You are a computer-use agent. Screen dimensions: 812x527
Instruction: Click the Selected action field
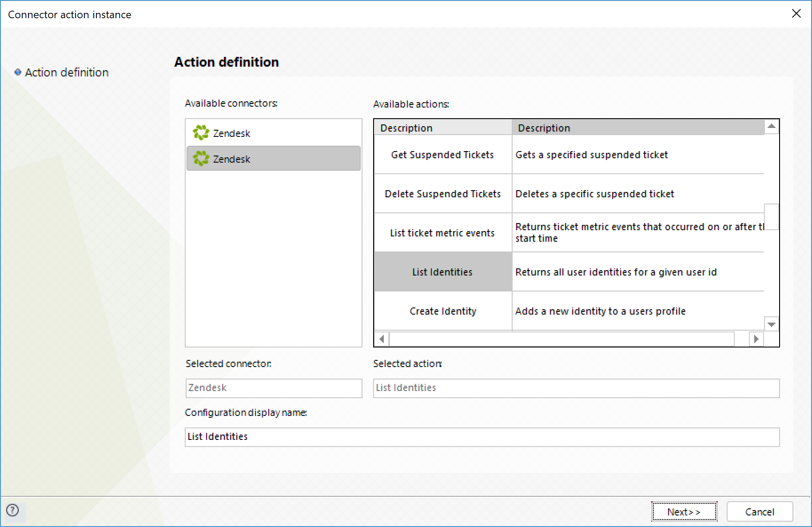click(x=576, y=388)
